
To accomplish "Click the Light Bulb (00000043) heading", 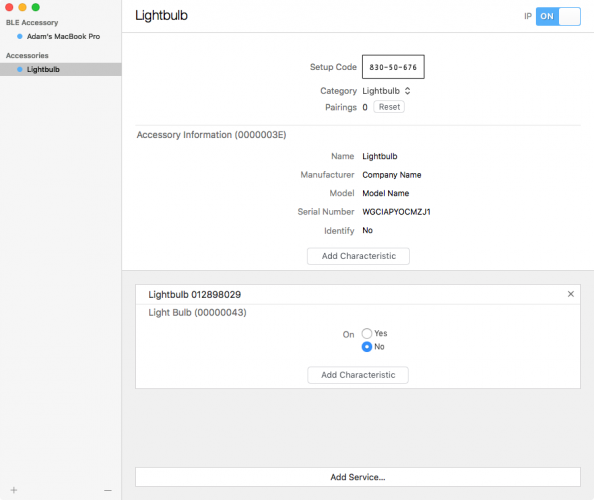I will tap(197, 312).
